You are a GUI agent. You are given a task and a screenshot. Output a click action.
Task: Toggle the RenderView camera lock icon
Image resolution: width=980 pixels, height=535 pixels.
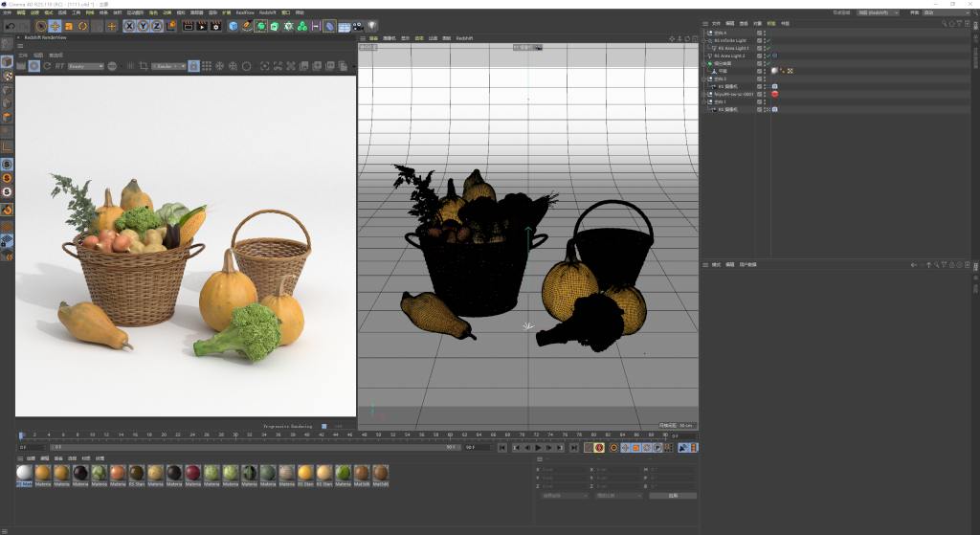(193, 66)
